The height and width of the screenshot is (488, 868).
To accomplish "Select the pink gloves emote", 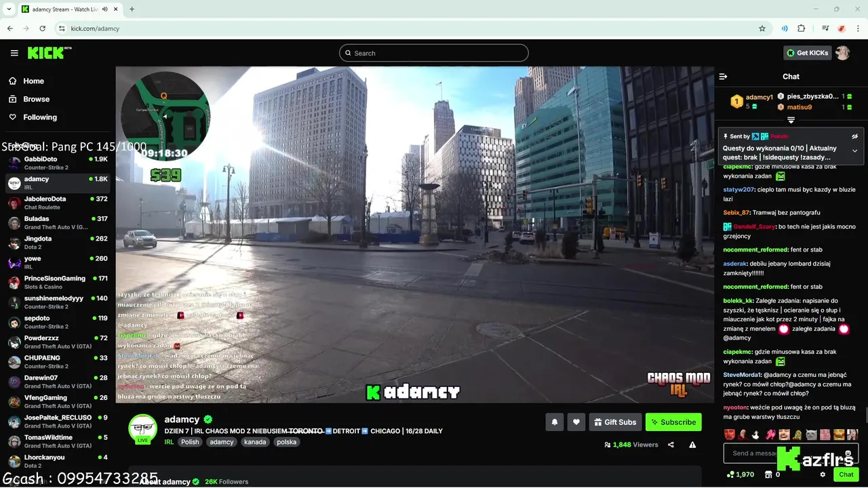I will click(x=770, y=434).
